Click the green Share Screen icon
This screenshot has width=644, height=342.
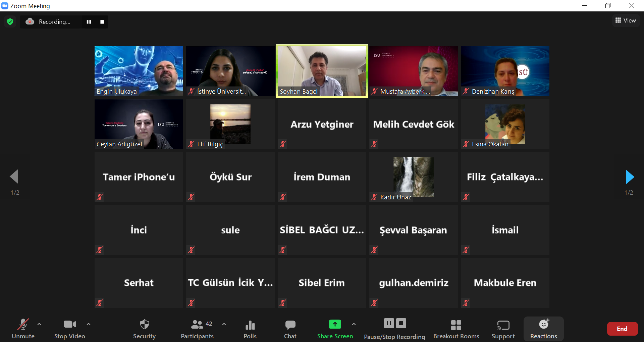[335, 325]
